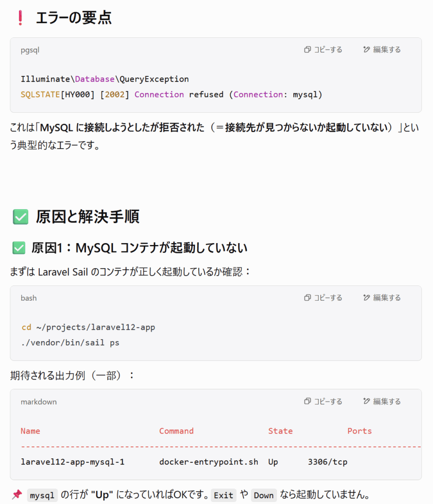Image resolution: width=433 pixels, height=504 pixels.
Task: Click edit pencil icon in bash block
Action: pyautogui.click(x=367, y=298)
